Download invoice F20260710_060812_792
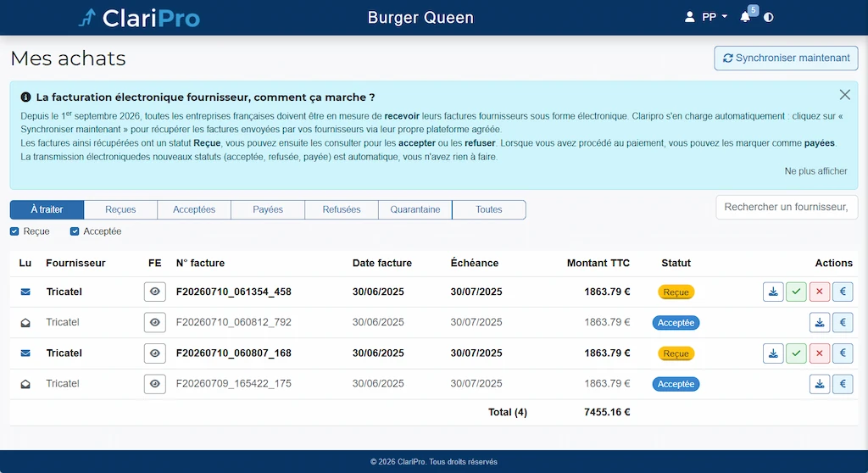Image resolution: width=868 pixels, height=473 pixels. [820, 322]
